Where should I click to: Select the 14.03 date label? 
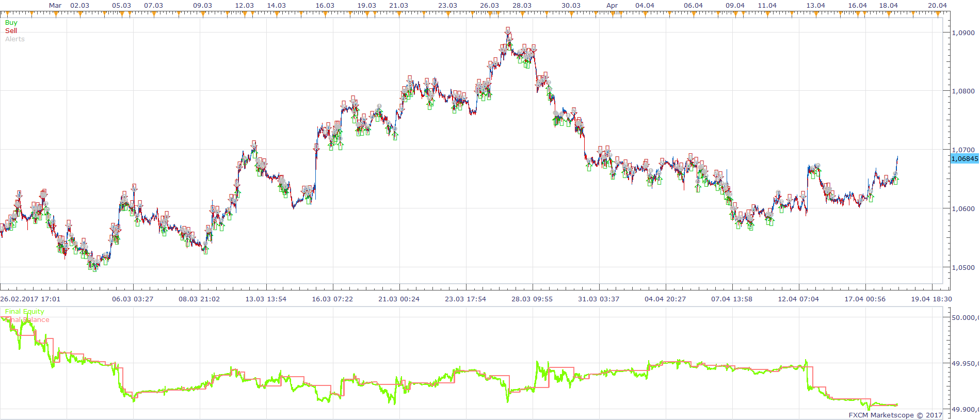[276, 6]
